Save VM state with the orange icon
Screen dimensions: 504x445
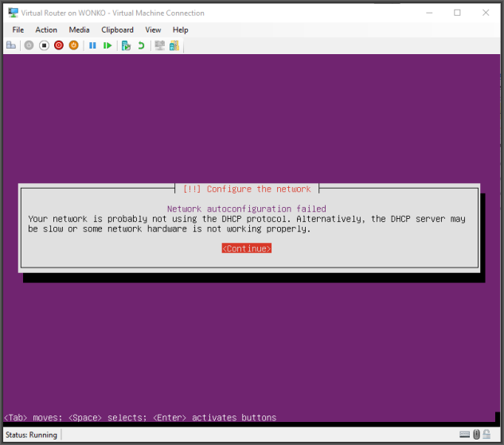pyautogui.click(x=73, y=45)
